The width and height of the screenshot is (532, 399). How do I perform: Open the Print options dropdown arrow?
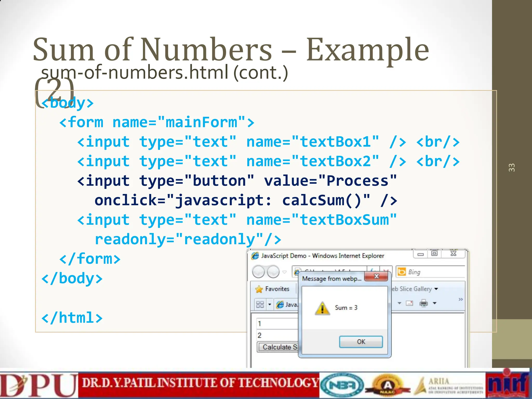point(435,303)
